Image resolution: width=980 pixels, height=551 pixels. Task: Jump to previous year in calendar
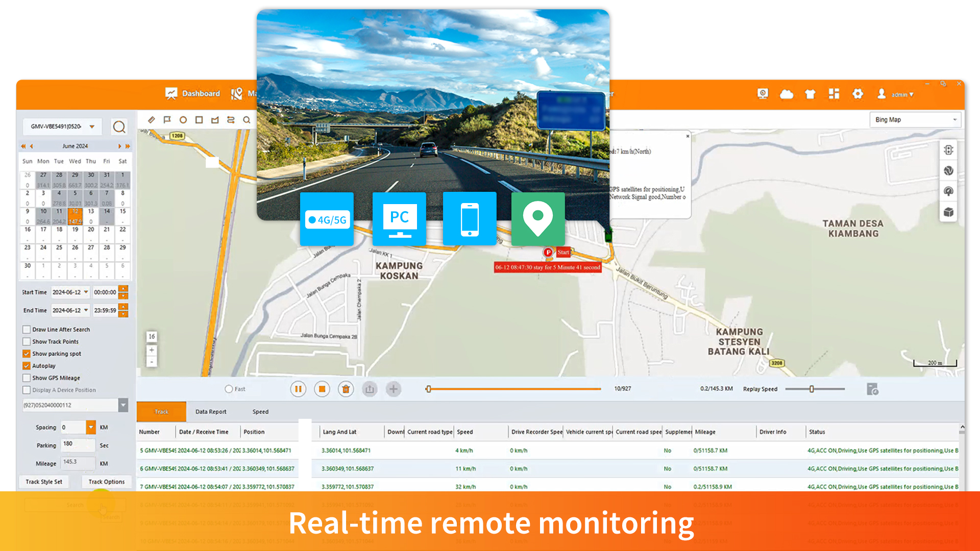pos(23,146)
